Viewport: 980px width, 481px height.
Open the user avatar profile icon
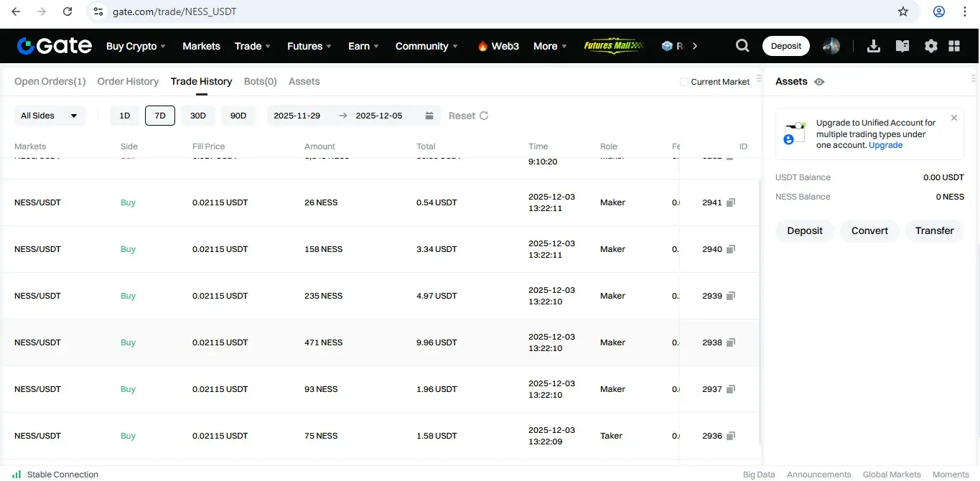[x=831, y=46]
